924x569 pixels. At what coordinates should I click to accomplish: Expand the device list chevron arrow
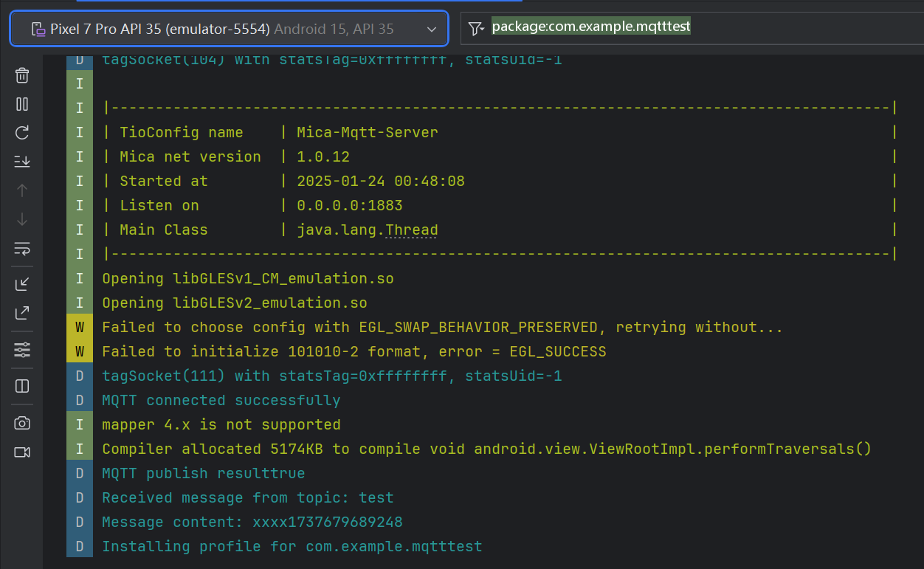pos(432,30)
